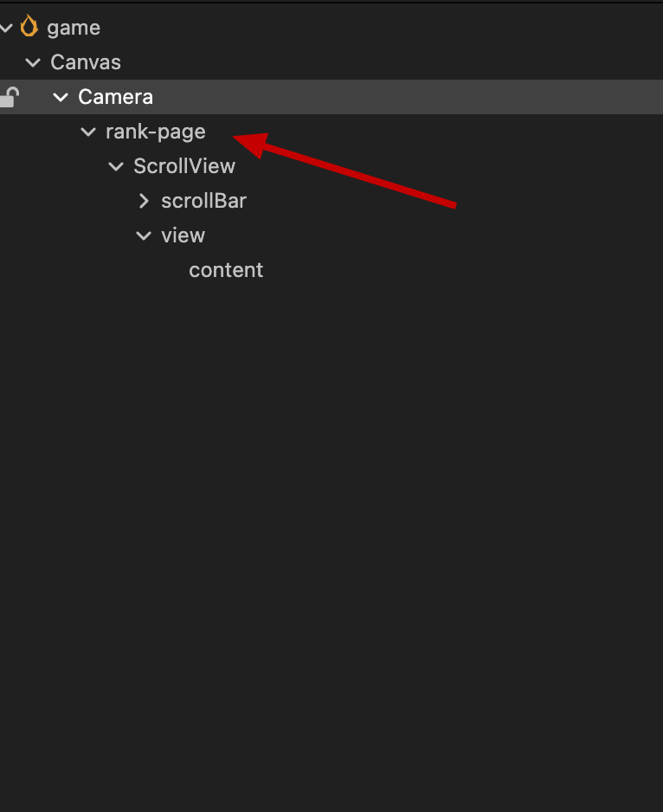The width and height of the screenshot is (663, 812).
Task: Select the content node
Action: pos(226,270)
